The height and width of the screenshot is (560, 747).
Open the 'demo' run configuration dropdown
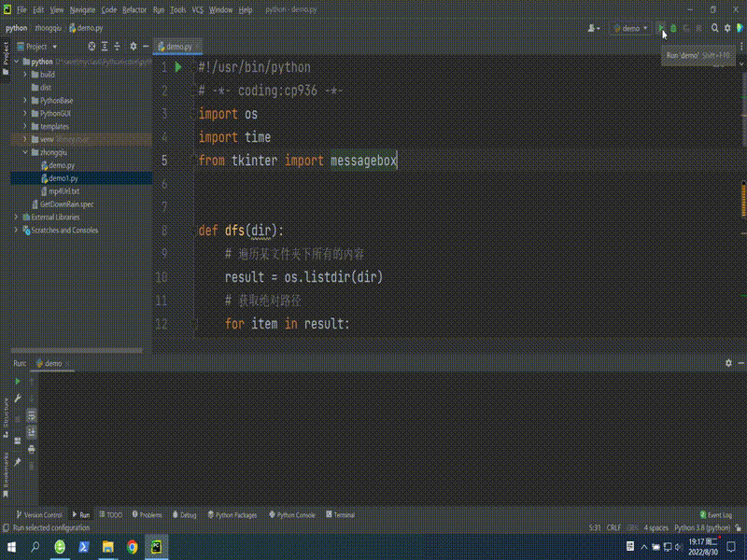click(x=630, y=29)
